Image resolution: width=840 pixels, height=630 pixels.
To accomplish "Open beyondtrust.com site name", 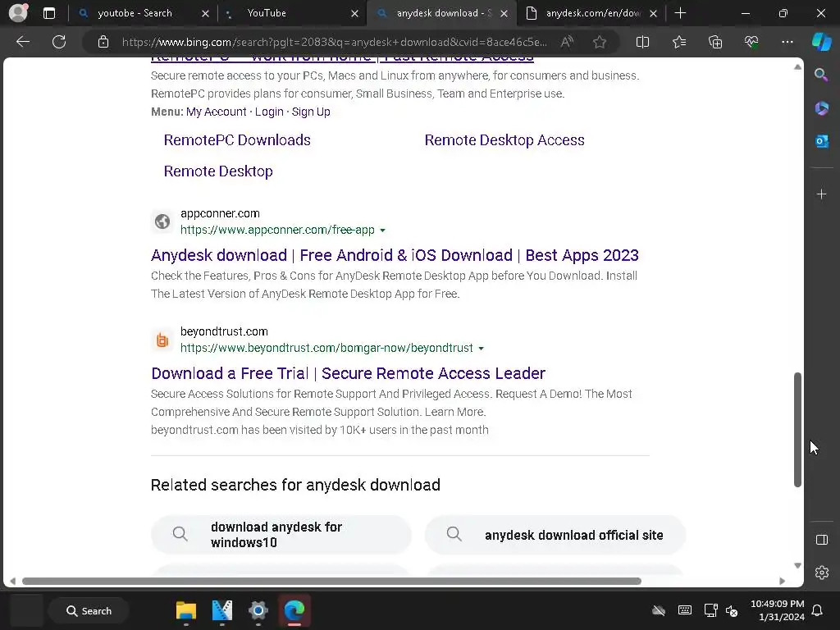I will (x=224, y=331).
